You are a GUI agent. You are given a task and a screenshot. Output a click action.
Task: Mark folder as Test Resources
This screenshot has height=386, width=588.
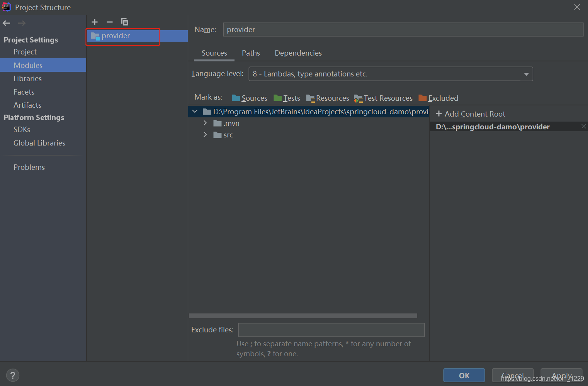click(x=383, y=98)
